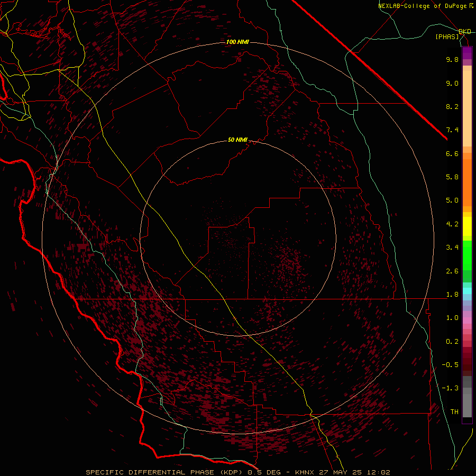Click the 7.4 scale value

pyautogui.click(x=452, y=130)
